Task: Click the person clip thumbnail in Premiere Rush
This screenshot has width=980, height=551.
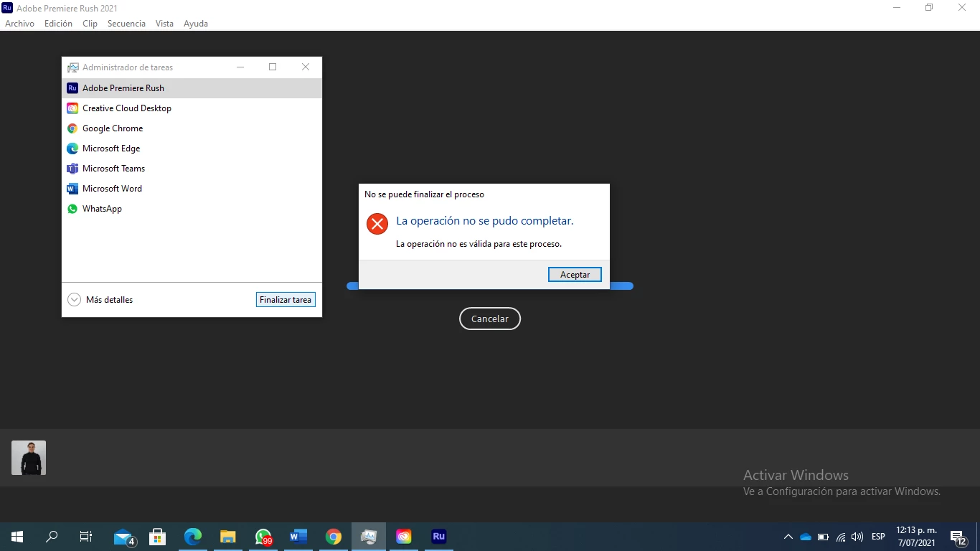Action: pyautogui.click(x=29, y=458)
